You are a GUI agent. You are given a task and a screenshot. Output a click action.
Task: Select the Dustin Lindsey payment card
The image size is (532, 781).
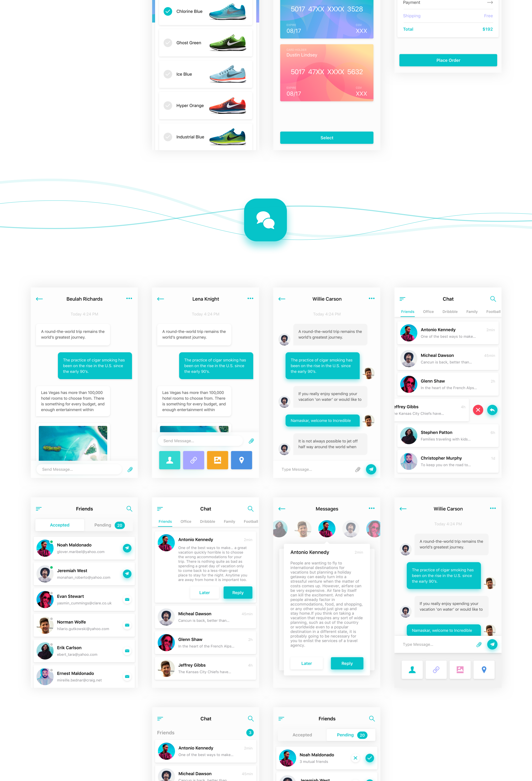(326, 72)
